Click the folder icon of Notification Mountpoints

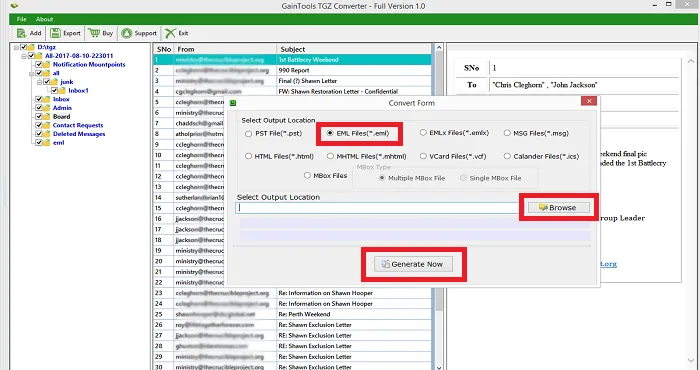(46, 64)
